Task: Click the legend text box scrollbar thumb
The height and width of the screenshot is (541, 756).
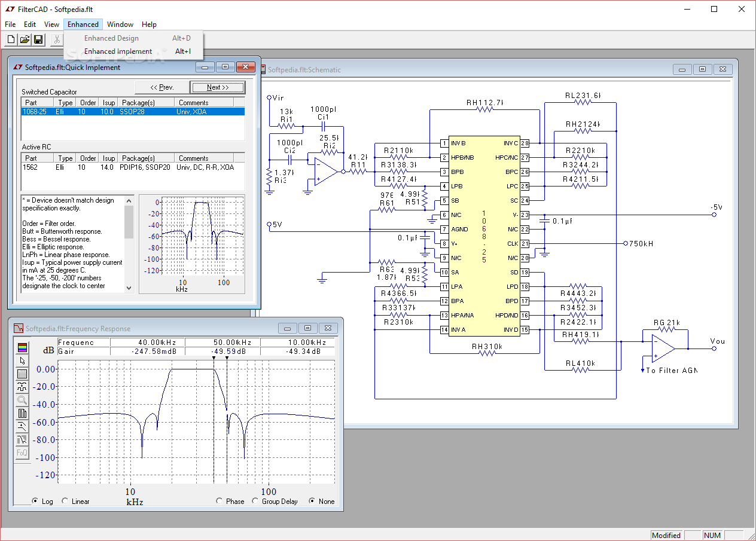Action: tap(129, 222)
